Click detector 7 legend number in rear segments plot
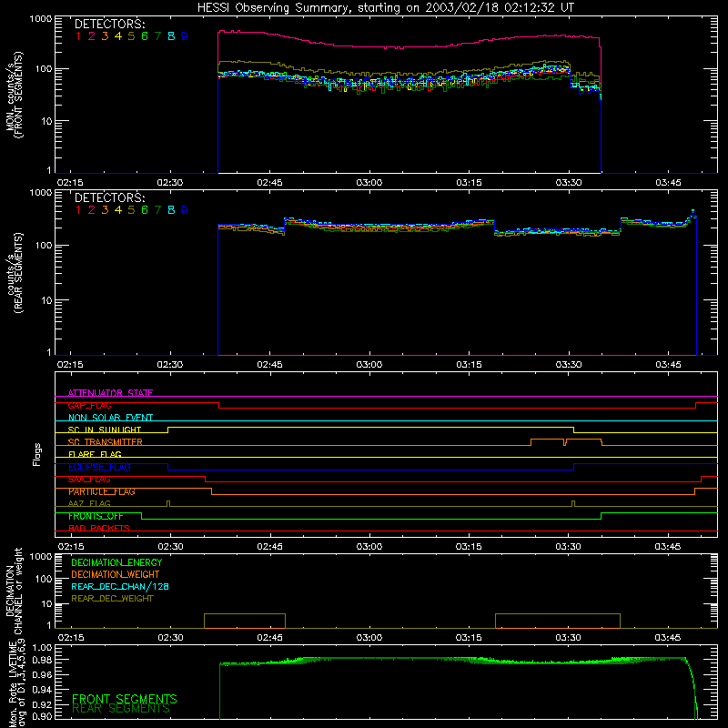Screen dimensions: 728x728 coord(157,210)
